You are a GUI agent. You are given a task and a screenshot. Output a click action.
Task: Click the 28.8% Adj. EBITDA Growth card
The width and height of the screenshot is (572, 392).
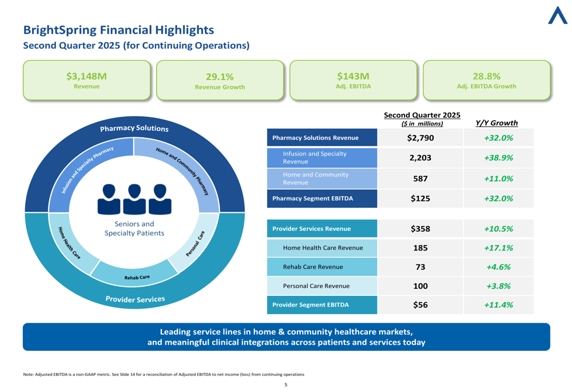pyautogui.click(x=487, y=80)
